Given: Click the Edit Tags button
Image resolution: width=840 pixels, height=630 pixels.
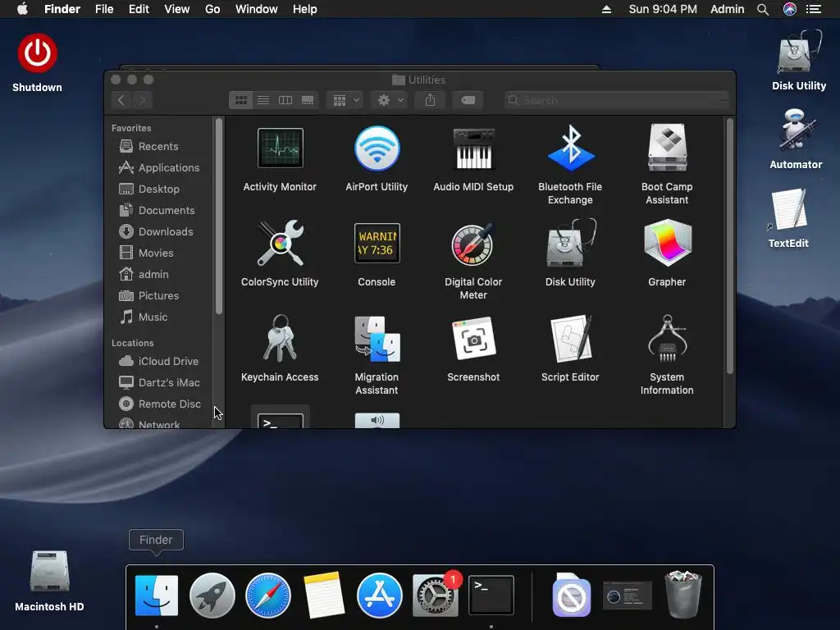Looking at the screenshot, I should (468, 100).
